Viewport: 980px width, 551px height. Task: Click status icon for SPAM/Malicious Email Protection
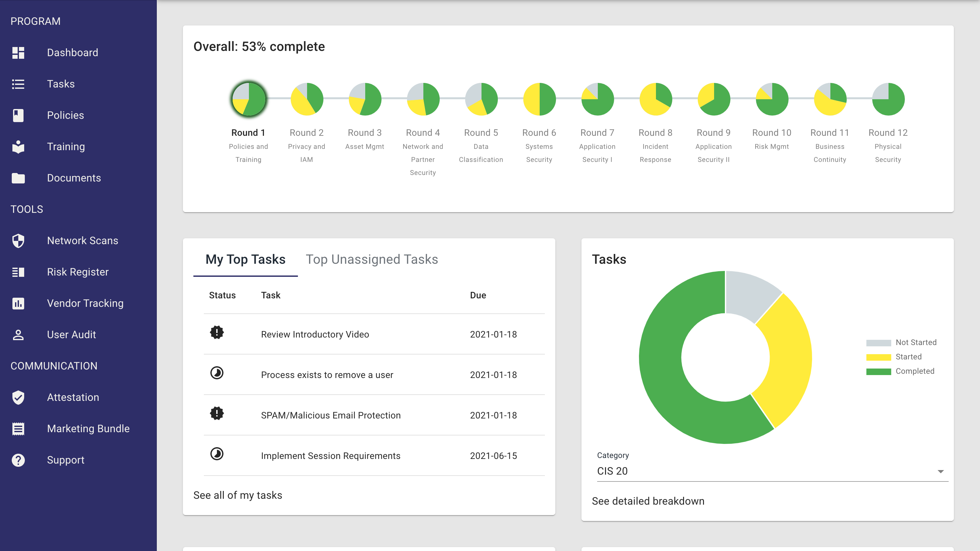pos(217,413)
